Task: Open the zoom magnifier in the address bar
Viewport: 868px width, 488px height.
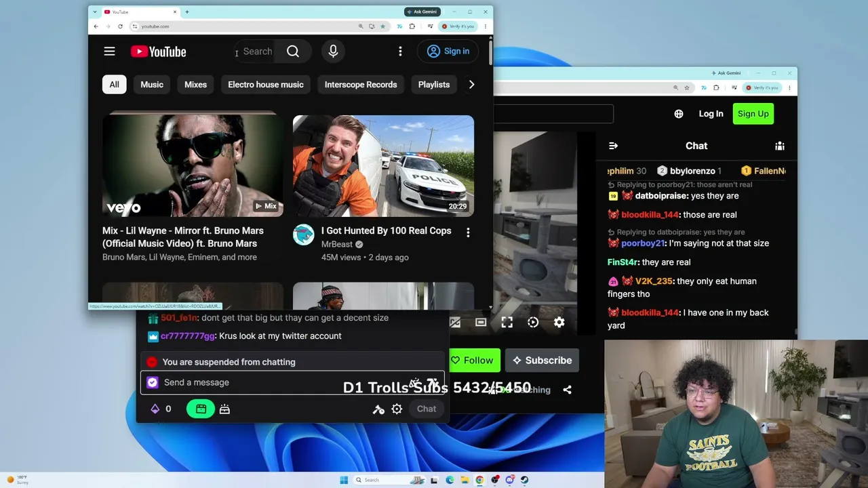Action: [361, 26]
